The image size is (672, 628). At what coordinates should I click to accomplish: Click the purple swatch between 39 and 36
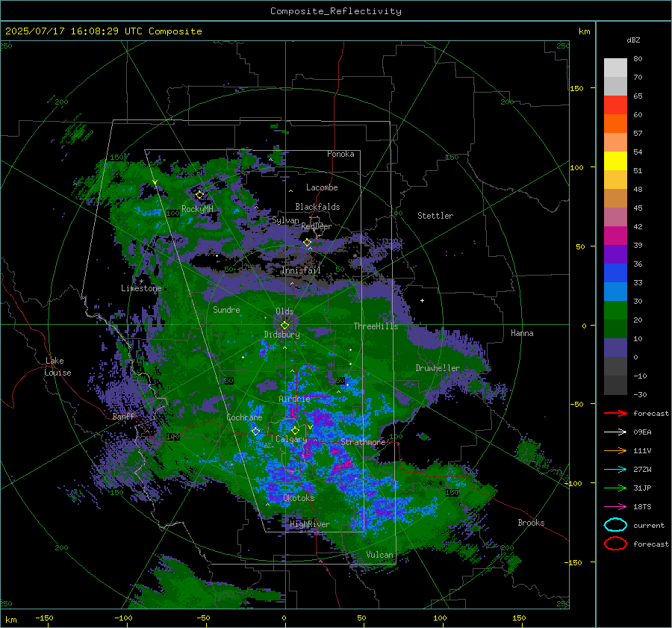(x=615, y=255)
